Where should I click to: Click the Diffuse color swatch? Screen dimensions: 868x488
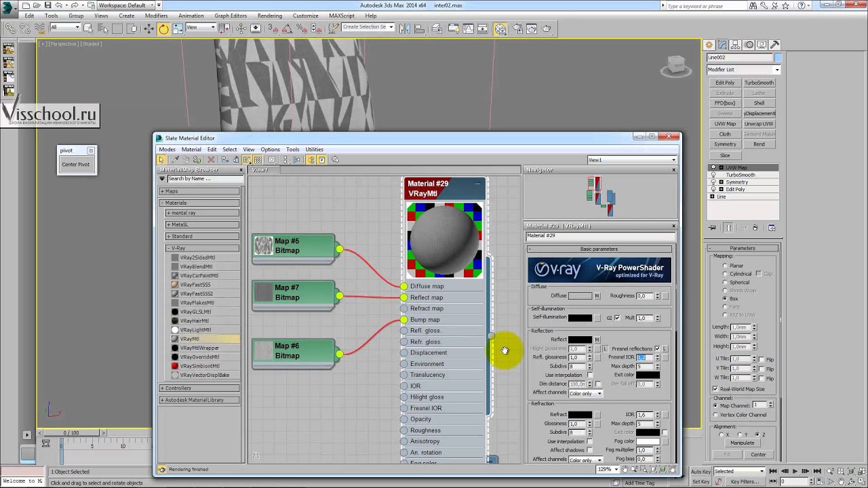click(580, 296)
